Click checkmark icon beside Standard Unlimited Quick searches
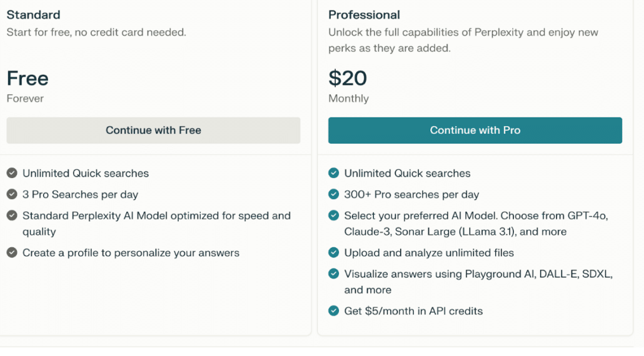The height and width of the screenshot is (356, 644). tap(12, 173)
